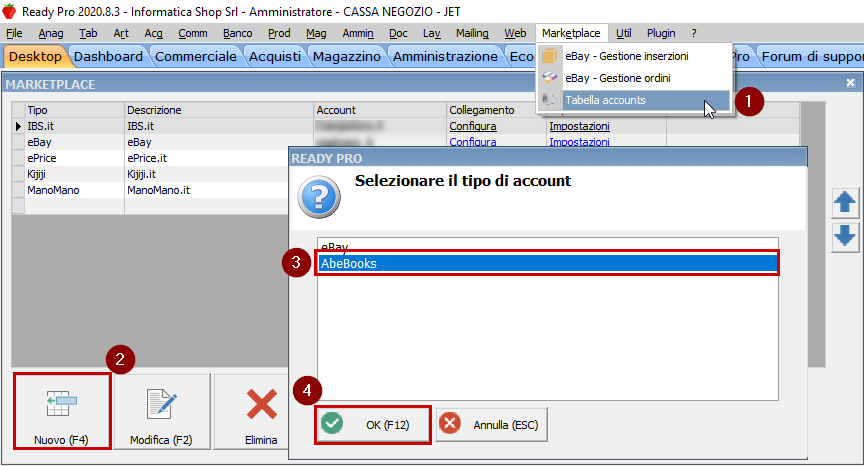Open the Anag menu
This screenshot has height=466, width=864.
pyautogui.click(x=51, y=33)
